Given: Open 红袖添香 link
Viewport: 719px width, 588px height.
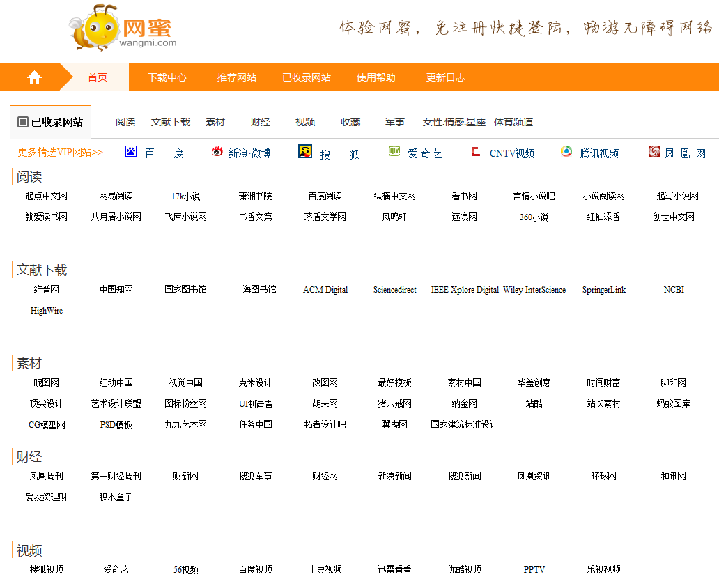Looking at the screenshot, I should [x=604, y=217].
